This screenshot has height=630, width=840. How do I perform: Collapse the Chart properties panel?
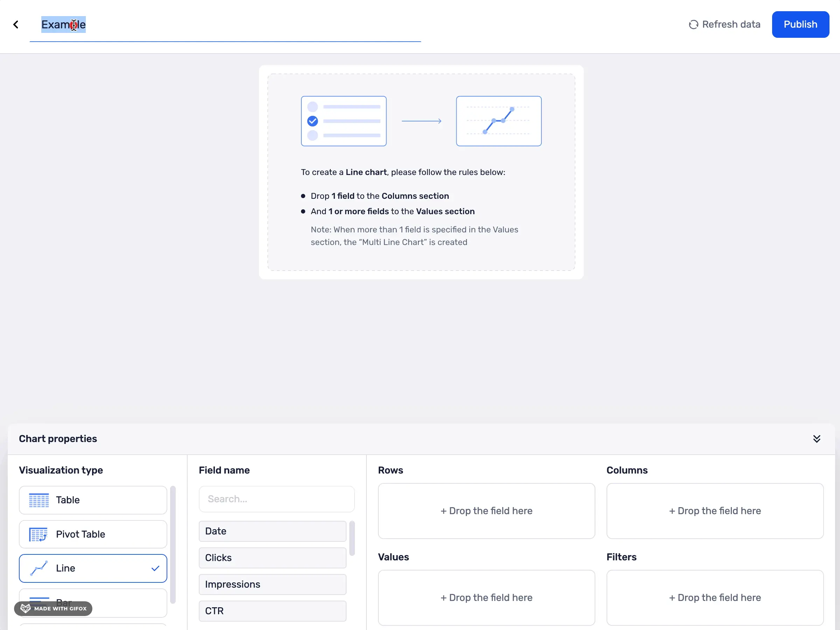pos(817,439)
